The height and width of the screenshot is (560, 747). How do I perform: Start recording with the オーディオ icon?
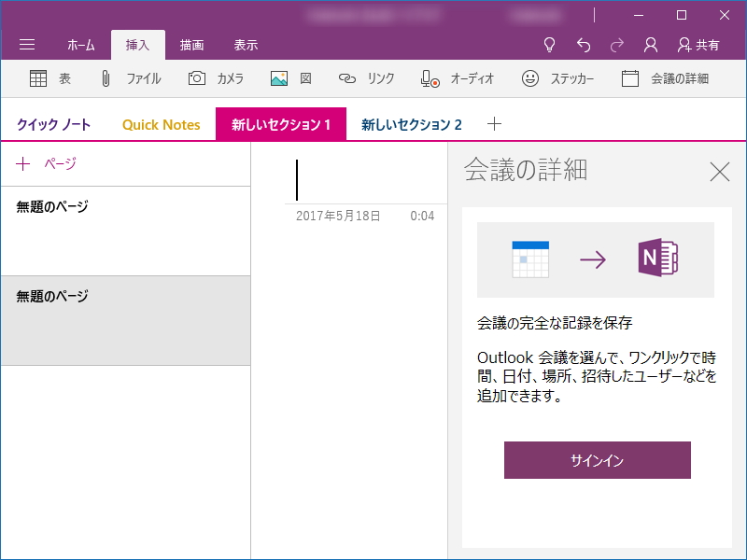coord(452,78)
